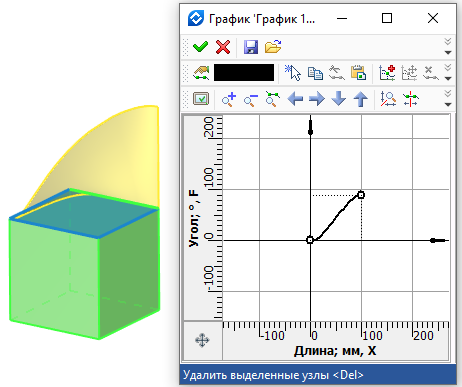
Task: Close the График window
Action: pos(433,18)
